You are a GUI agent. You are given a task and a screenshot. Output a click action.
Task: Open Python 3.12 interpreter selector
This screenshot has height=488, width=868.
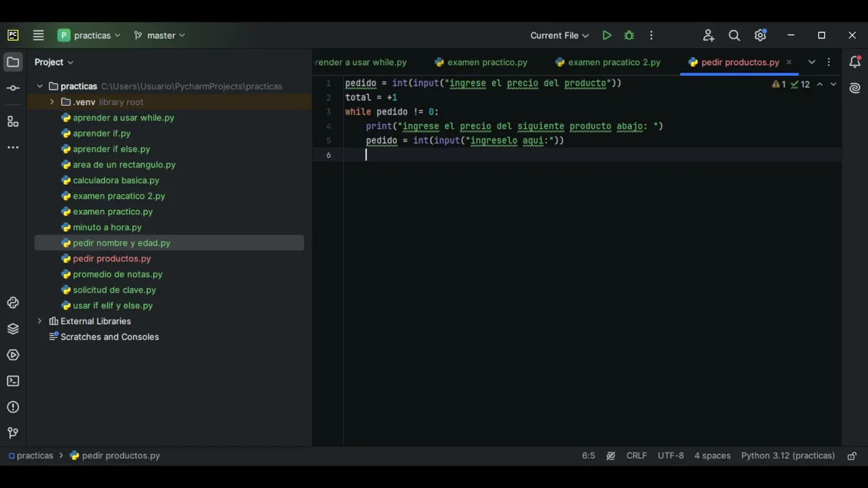click(x=788, y=456)
